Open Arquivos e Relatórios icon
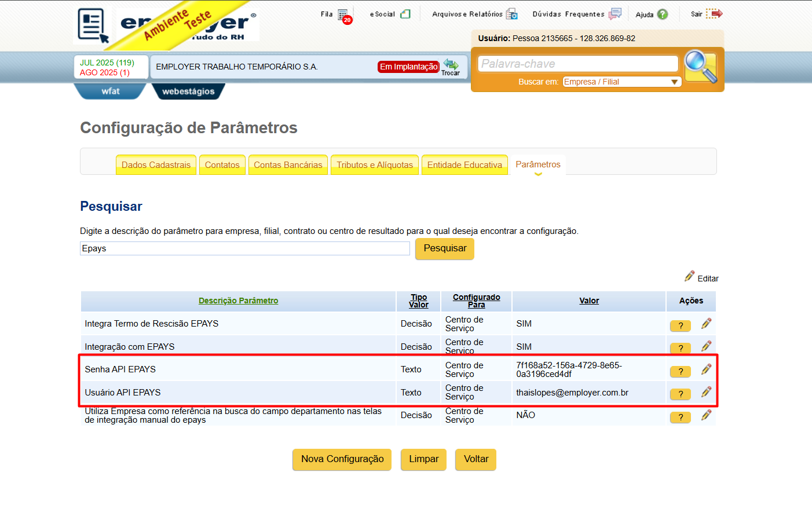 [x=511, y=14]
